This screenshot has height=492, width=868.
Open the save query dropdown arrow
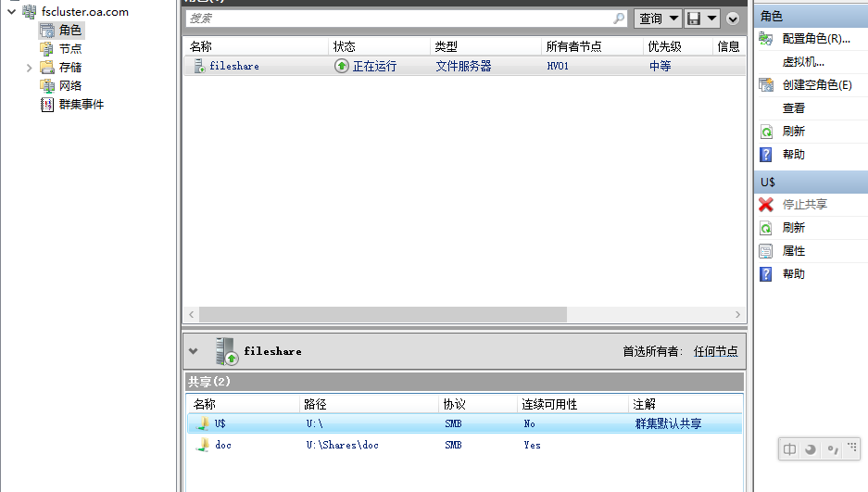click(711, 19)
